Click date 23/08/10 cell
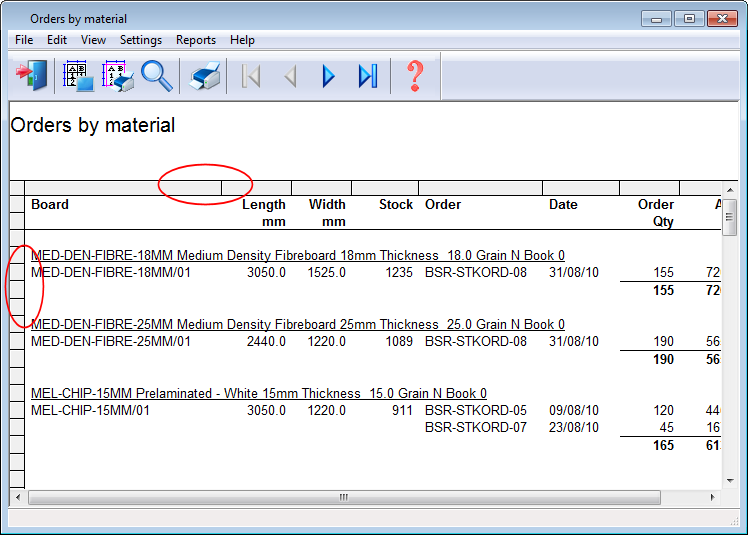This screenshot has height=535, width=748. coord(573,427)
